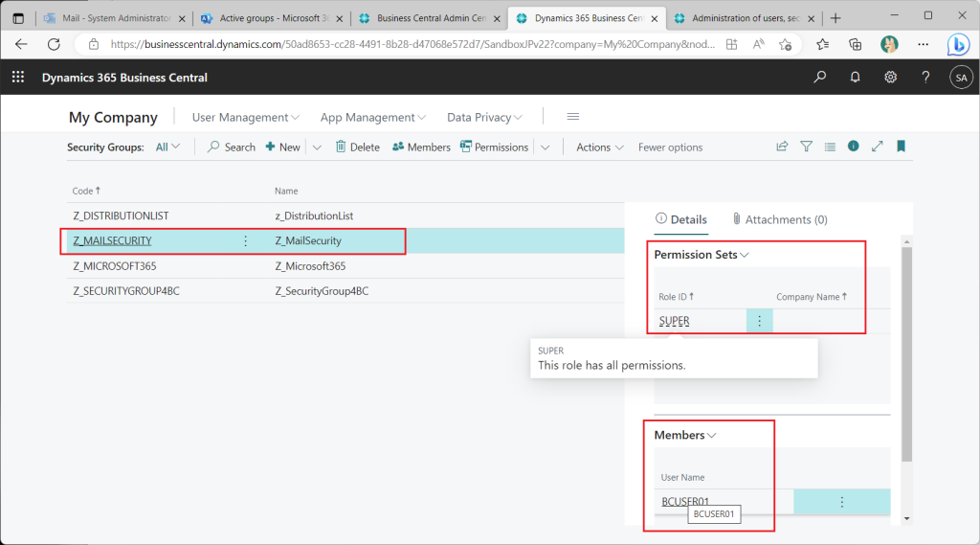Screen dimensions: 980x545
Task: Open the Security Groups All view dropdown
Action: pos(167,148)
